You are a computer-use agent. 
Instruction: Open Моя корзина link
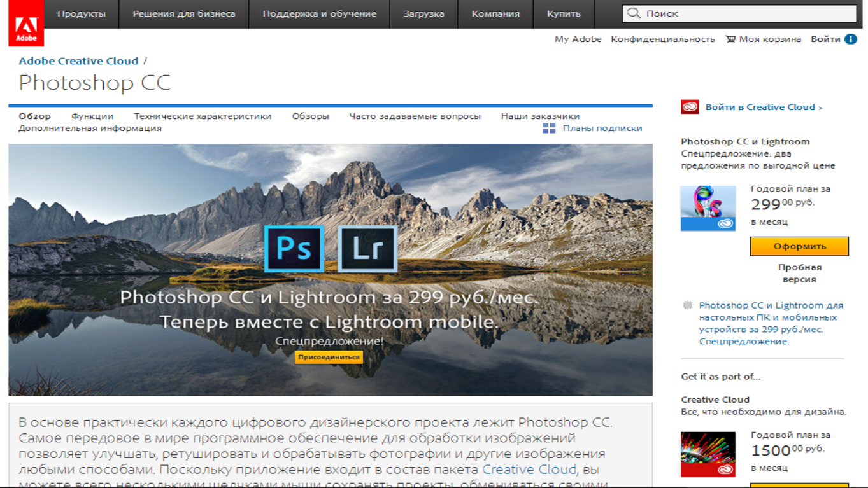[770, 39]
